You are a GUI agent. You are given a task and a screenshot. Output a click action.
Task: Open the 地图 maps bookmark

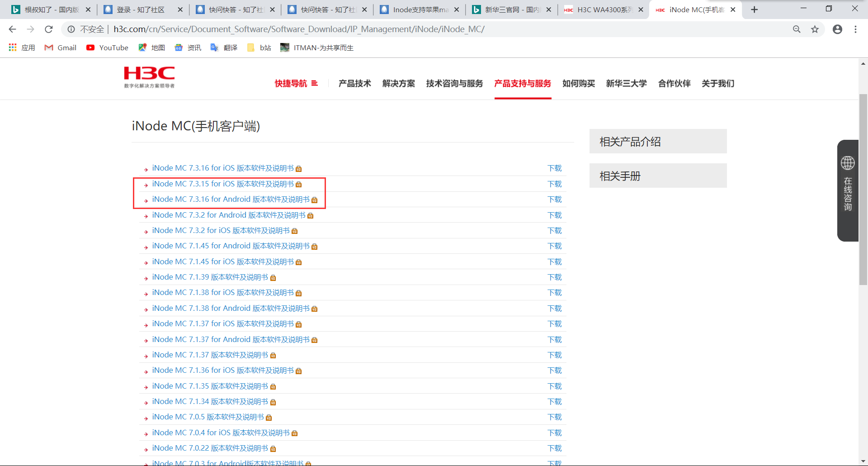[152, 48]
